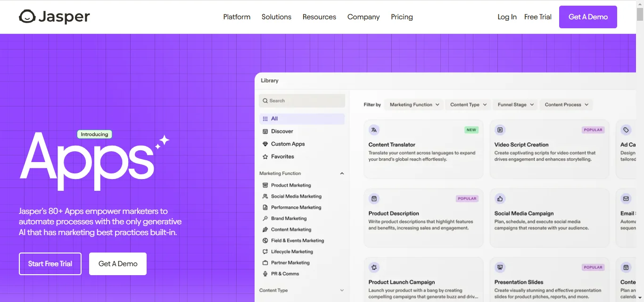Click the Content Translator card icon

pos(374,130)
